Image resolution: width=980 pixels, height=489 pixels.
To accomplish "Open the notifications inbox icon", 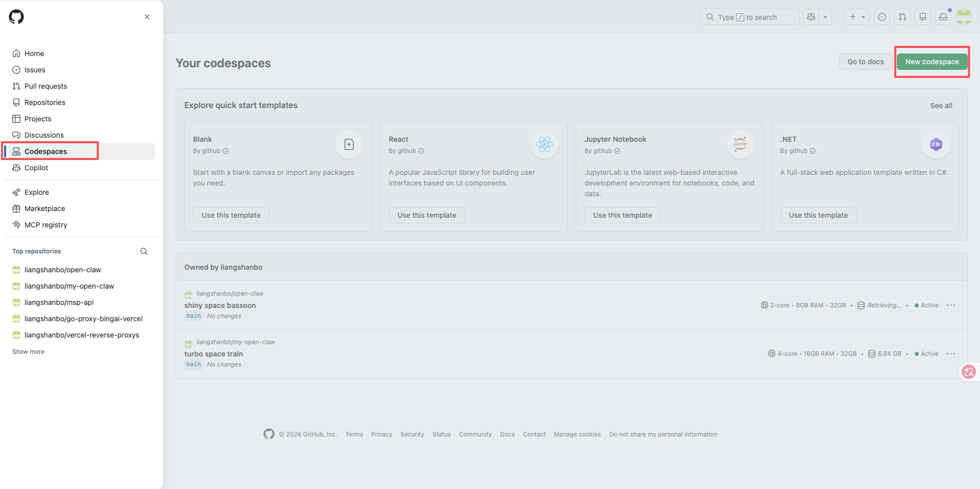I will click(x=943, y=17).
